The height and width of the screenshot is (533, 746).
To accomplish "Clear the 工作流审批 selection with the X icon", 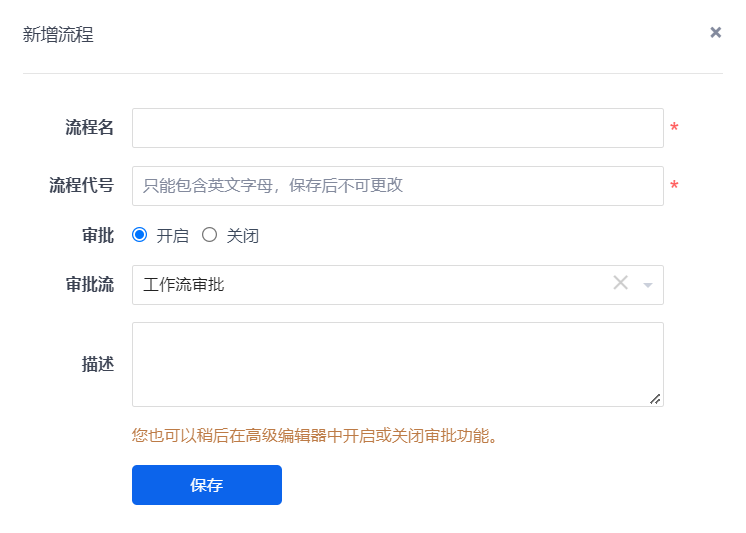I will (x=620, y=284).
